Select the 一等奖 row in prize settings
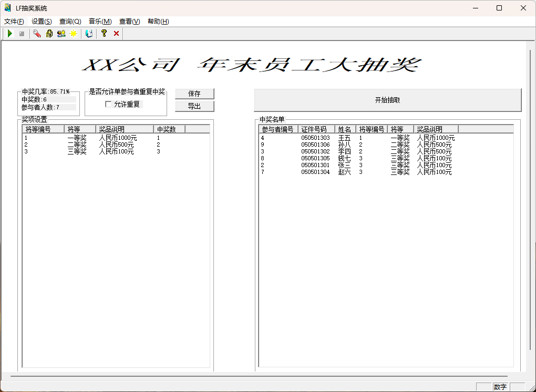 (77, 138)
